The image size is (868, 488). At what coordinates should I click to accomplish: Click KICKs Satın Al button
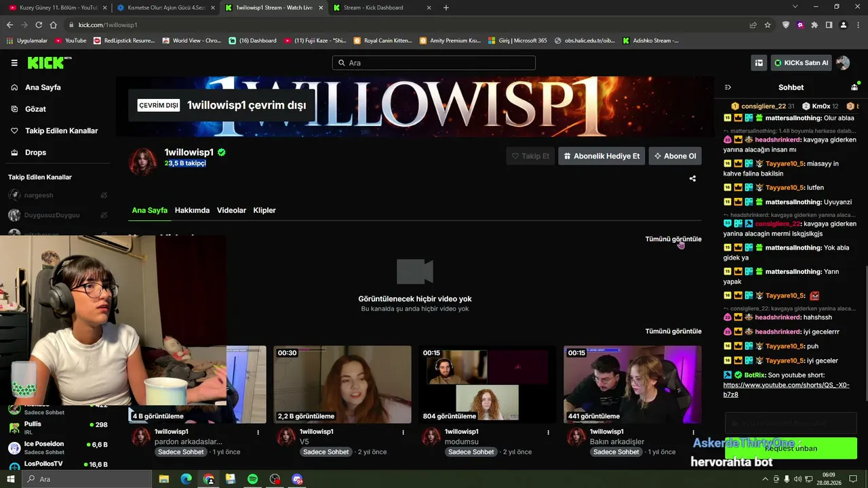coord(801,63)
